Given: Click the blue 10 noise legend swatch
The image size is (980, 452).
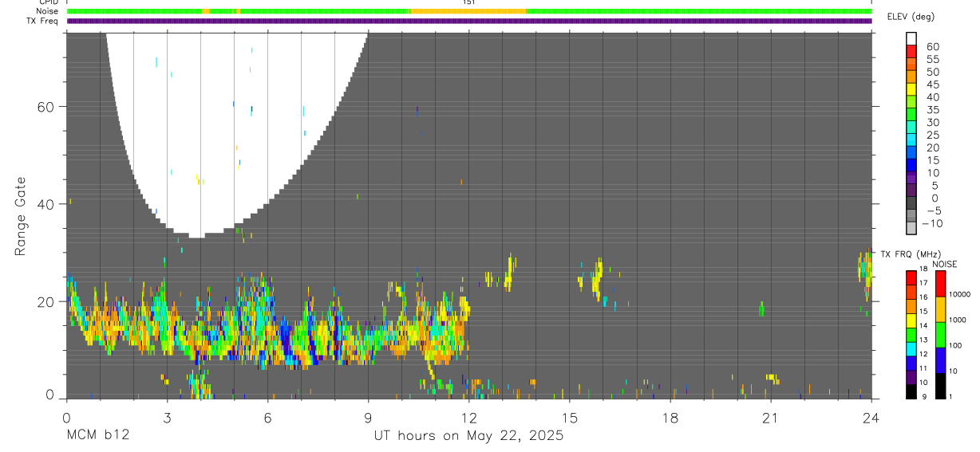Looking at the screenshot, I should [941, 360].
